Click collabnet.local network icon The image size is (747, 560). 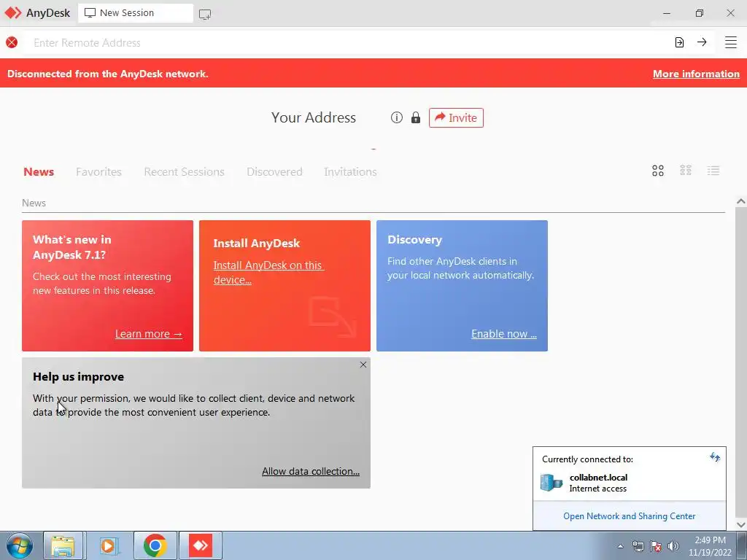[551, 483]
